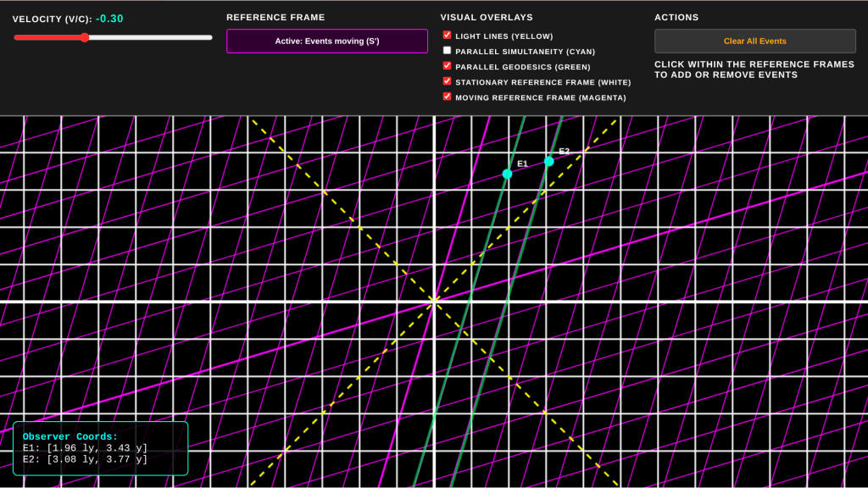Click the E1 text label beside the event

click(x=522, y=164)
